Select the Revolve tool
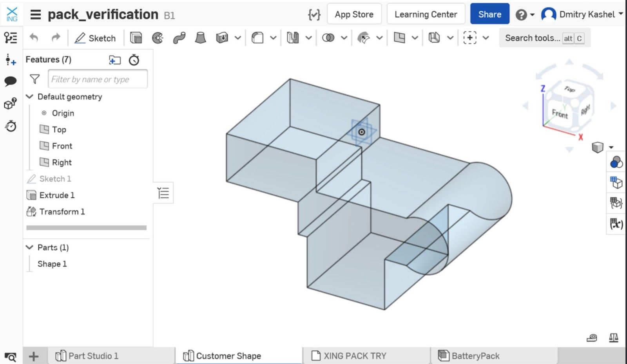627x364 pixels. pos(158,38)
